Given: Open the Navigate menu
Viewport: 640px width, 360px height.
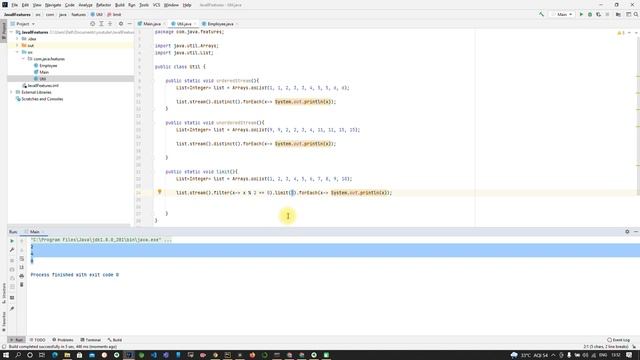Looking at the screenshot, I should coord(53,5).
